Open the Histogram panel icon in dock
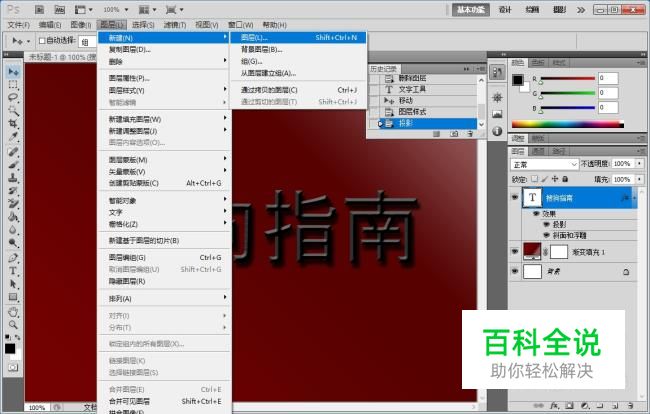The image size is (650, 414). pyautogui.click(x=497, y=114)
